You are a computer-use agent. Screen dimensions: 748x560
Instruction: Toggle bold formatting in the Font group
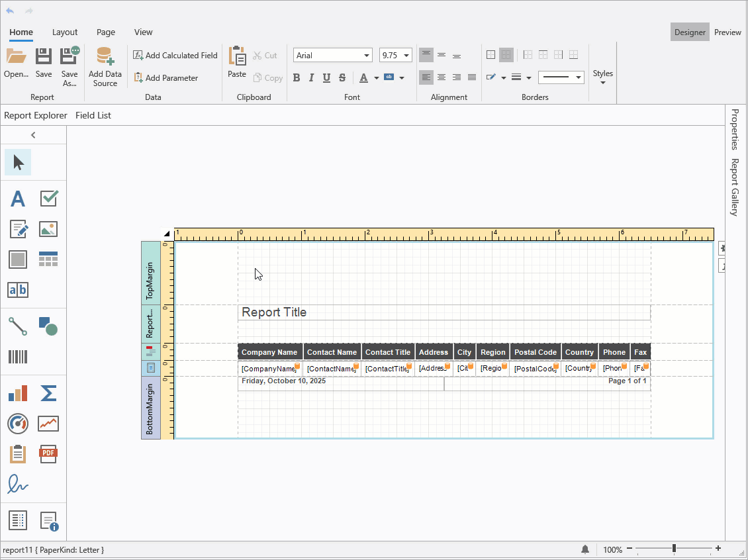[297, 77]
